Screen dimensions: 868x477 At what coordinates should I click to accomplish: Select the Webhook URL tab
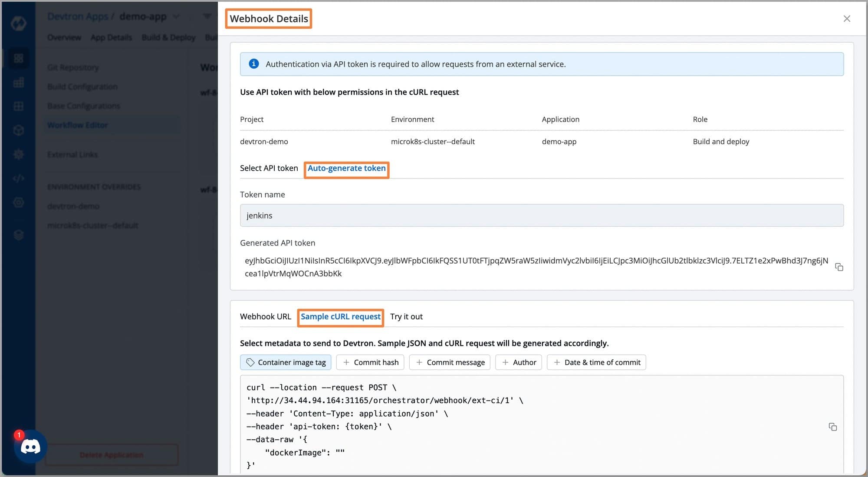point(266,316)
